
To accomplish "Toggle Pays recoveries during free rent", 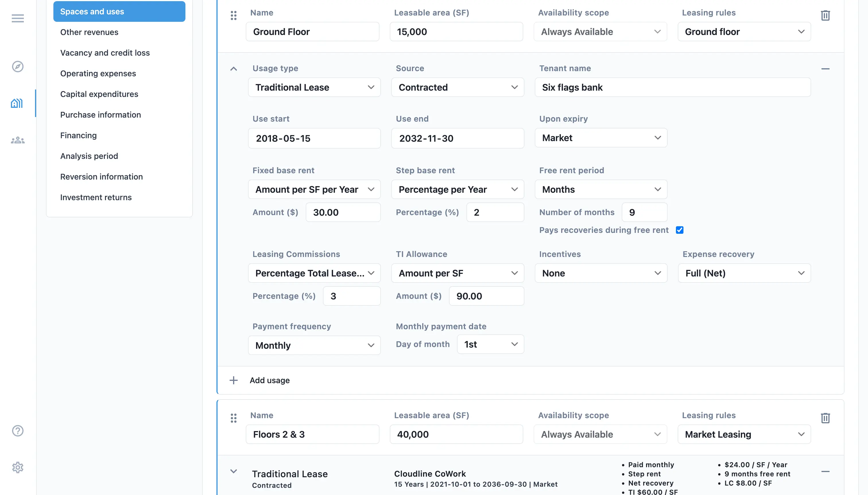I will pyautogui.click(x=679, y=230).
